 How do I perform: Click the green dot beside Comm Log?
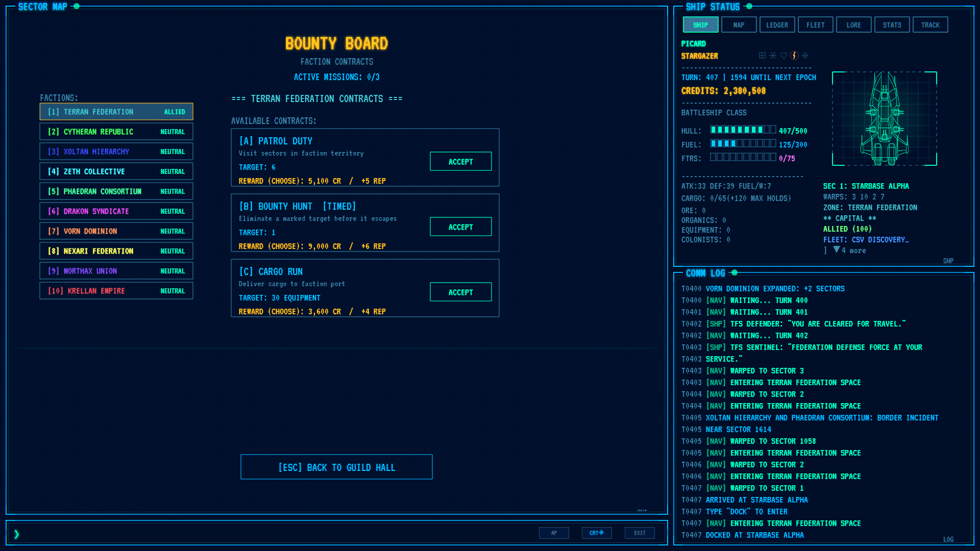coord(734,273)
